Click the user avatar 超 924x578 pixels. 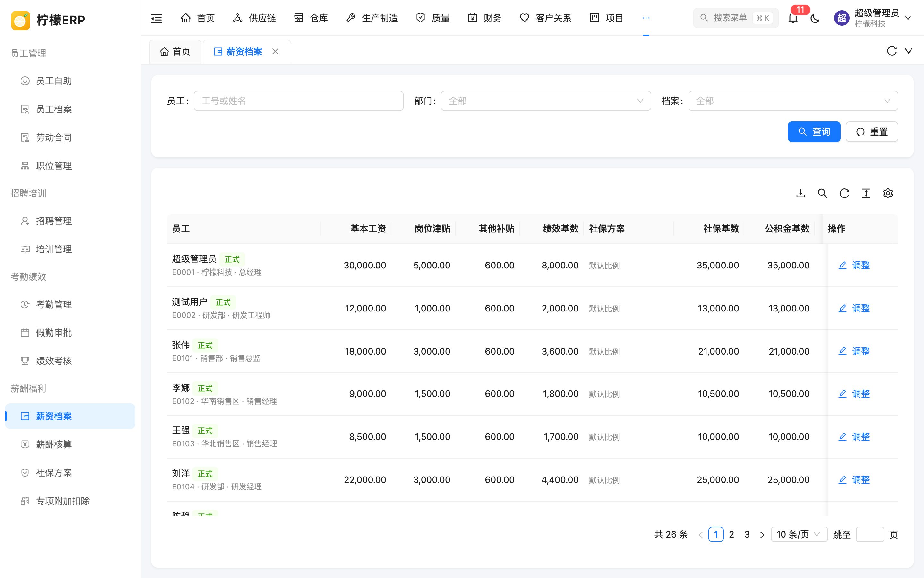click(842, 18)
